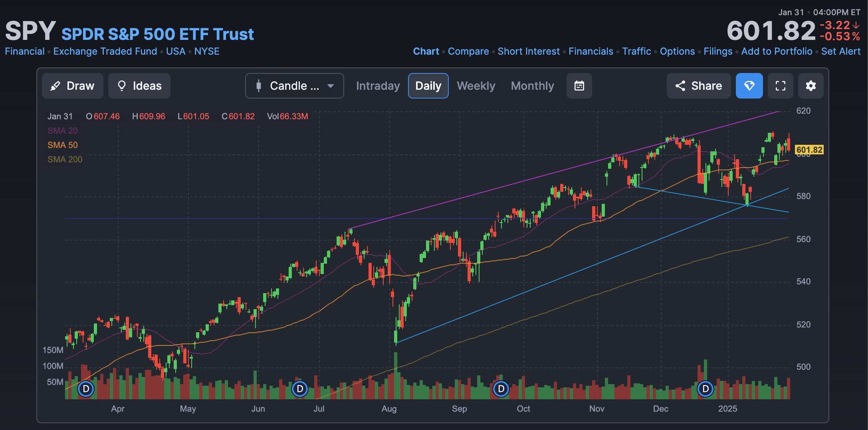Open chart settings gear icon
Viewport: 868px width, 430px height.
coord(811,86)
